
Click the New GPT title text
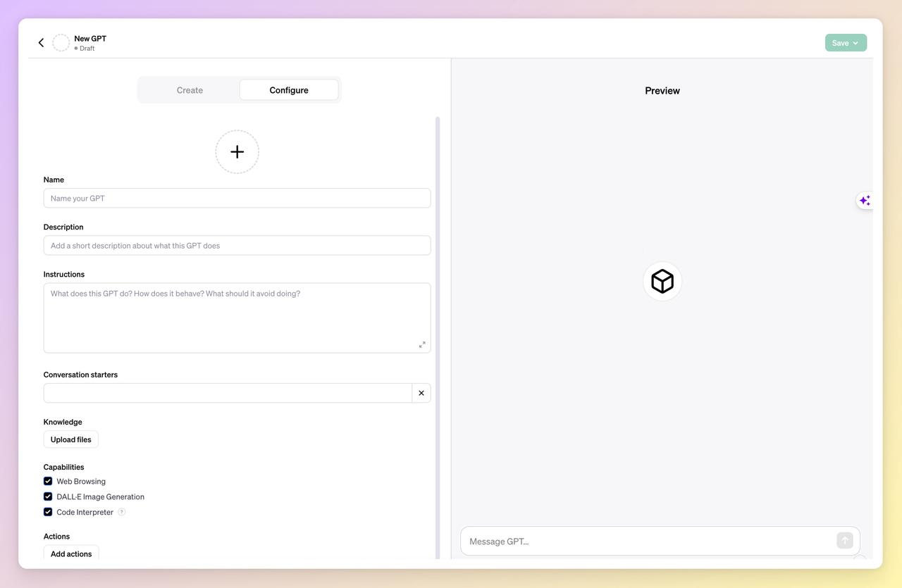pyautogui.click(x=90, y=39)
